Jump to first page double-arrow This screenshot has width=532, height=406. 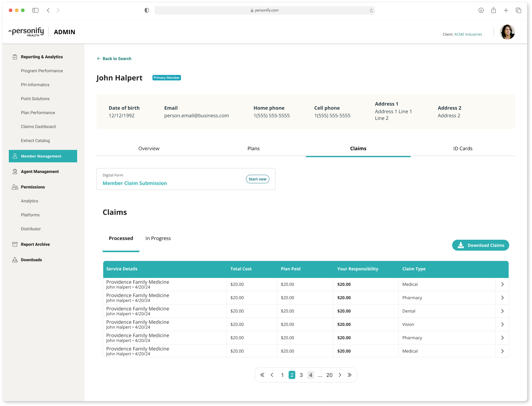262,375
